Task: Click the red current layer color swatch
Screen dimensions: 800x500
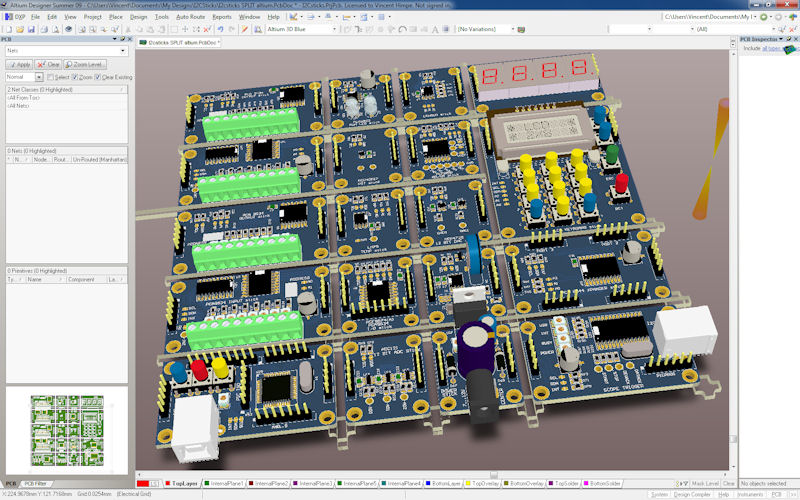Action: [x=143, y=483]
